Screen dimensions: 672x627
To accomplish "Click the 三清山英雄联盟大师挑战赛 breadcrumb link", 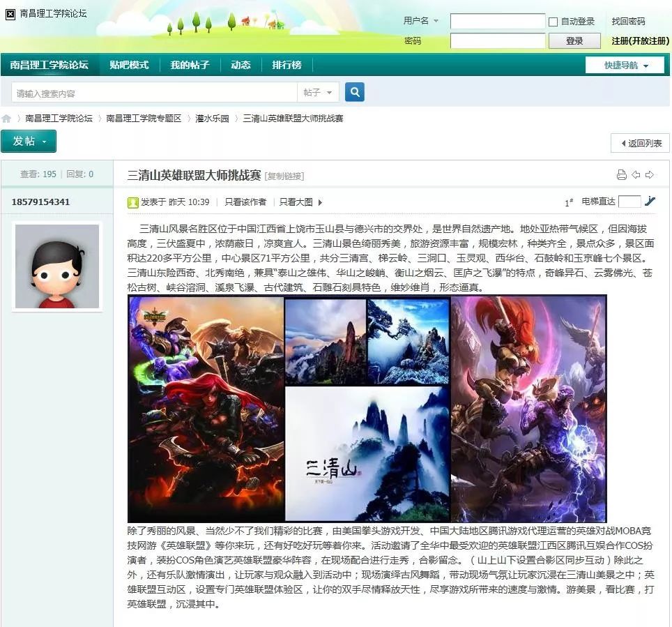I will click(293, 119).
